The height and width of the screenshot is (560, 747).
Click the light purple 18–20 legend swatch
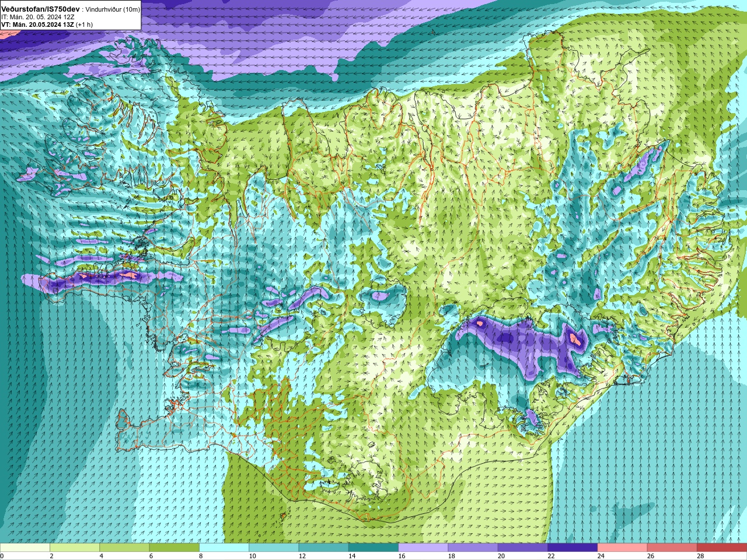tap(473, 547)
